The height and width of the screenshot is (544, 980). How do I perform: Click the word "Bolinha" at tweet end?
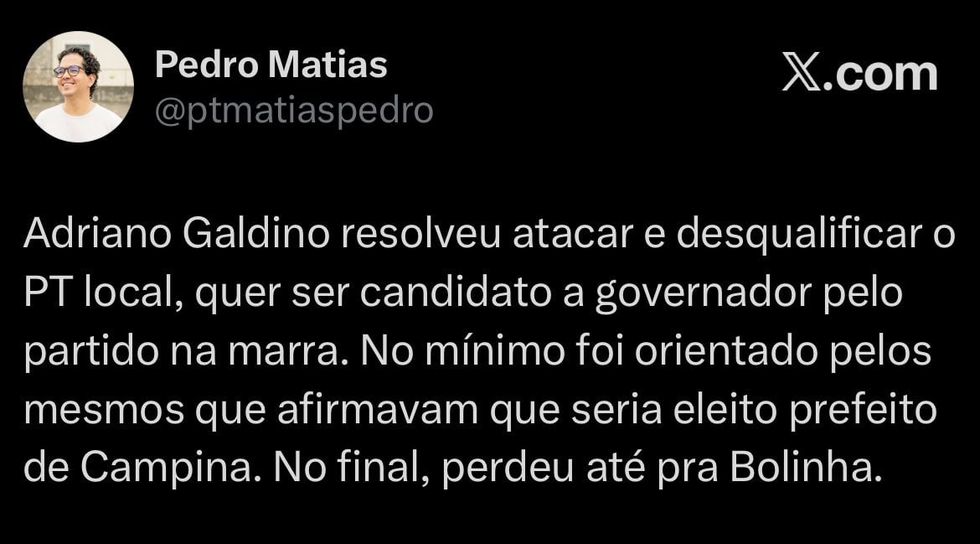[806, 468]
